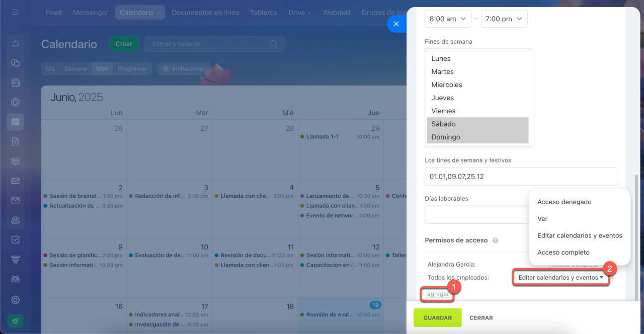Choose Acceso denegado from permission menu
The image size is (644, 334).
(x=565, y=202)
